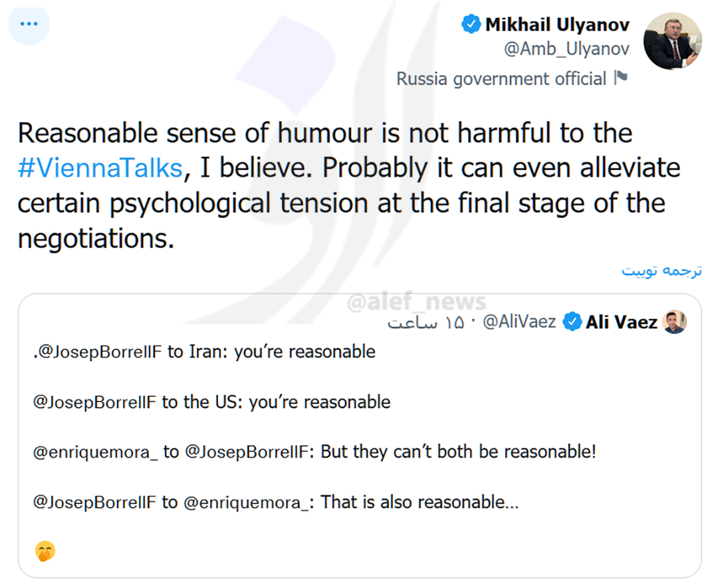Open the Ali Vaez name in quoted tweet
This screenshot has width=718, height=588.
pyautogui.click(x=621, y=322)
